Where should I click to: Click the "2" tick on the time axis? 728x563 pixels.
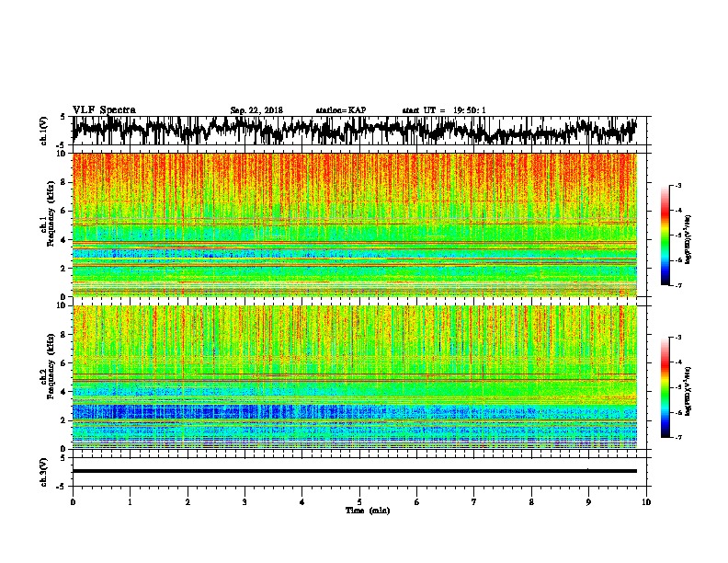188,502
